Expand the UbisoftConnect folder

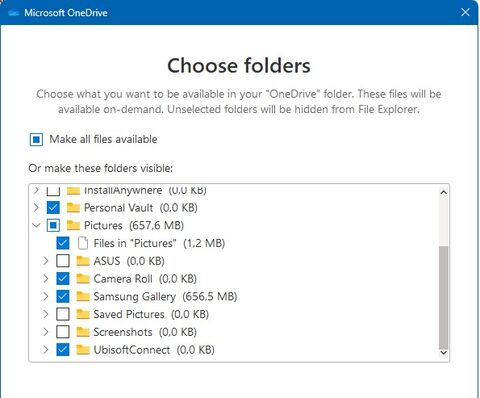[46, 349]
